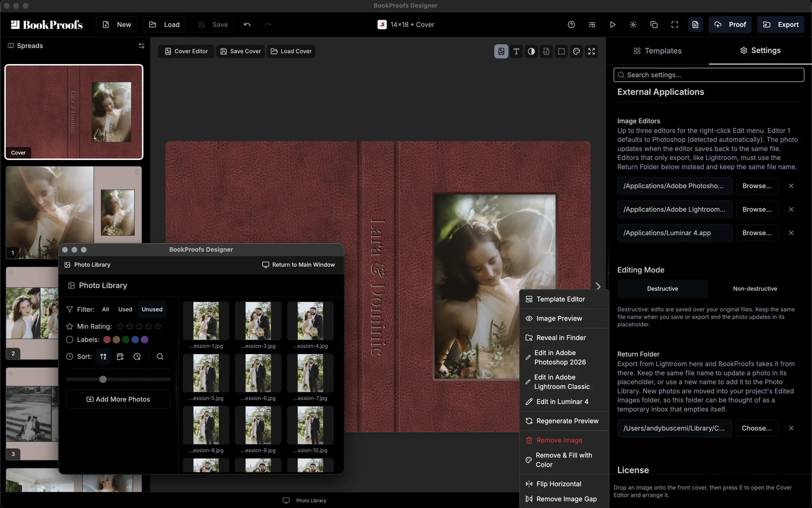Open the color palette tool icon
The height and width of the screenshot is (508, 812).
(x=576, y=51)
